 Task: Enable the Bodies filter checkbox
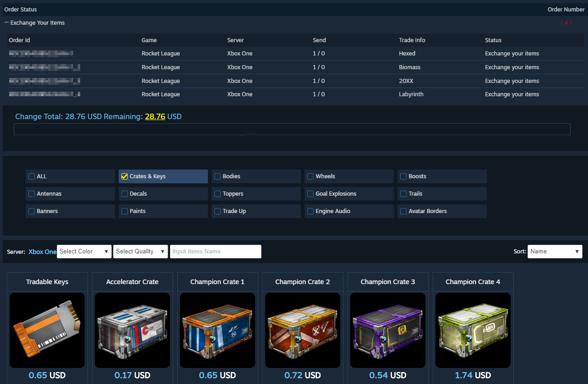click(x=218, y=176)
